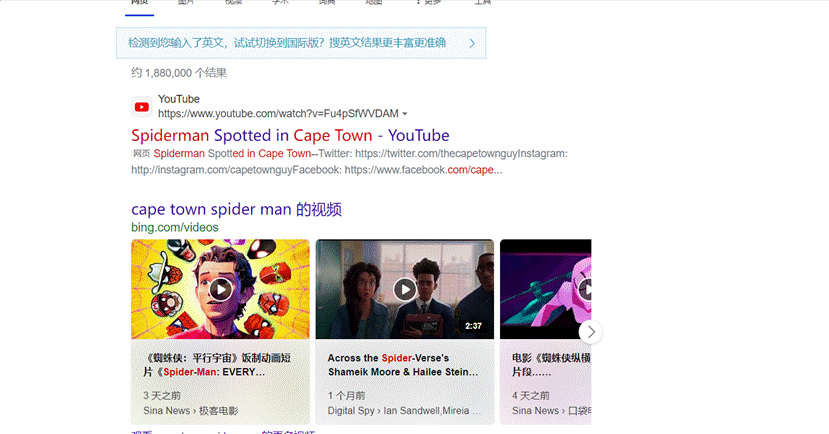Open the '电影《蜘蛛侠纵横' video thumbnail
This screenshot has height=434, width=829.
coord(546,289)
